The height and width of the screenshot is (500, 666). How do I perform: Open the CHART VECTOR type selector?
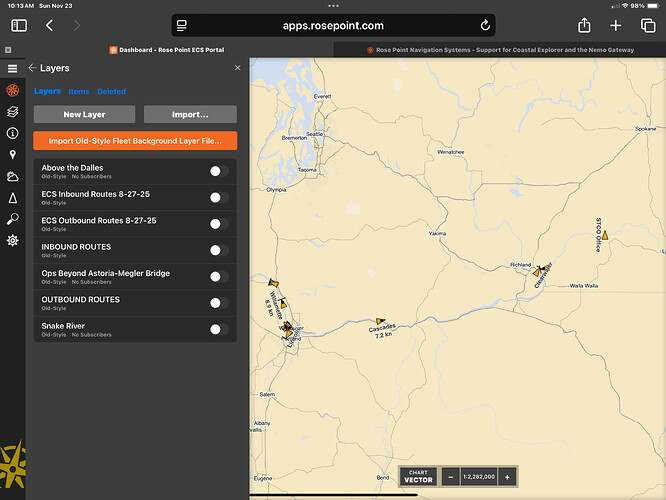click(x=418, y=477)
